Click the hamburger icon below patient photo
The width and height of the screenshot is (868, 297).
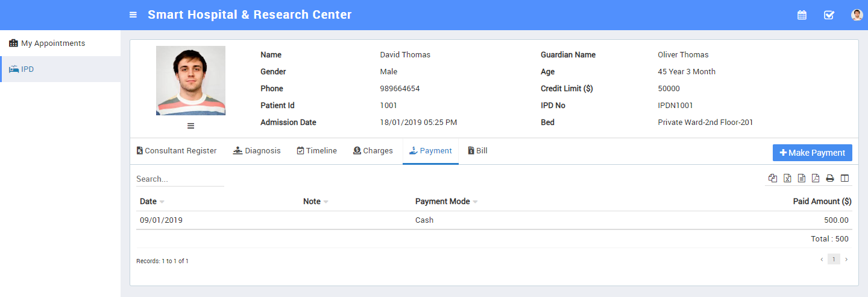[x=190, y=126]
